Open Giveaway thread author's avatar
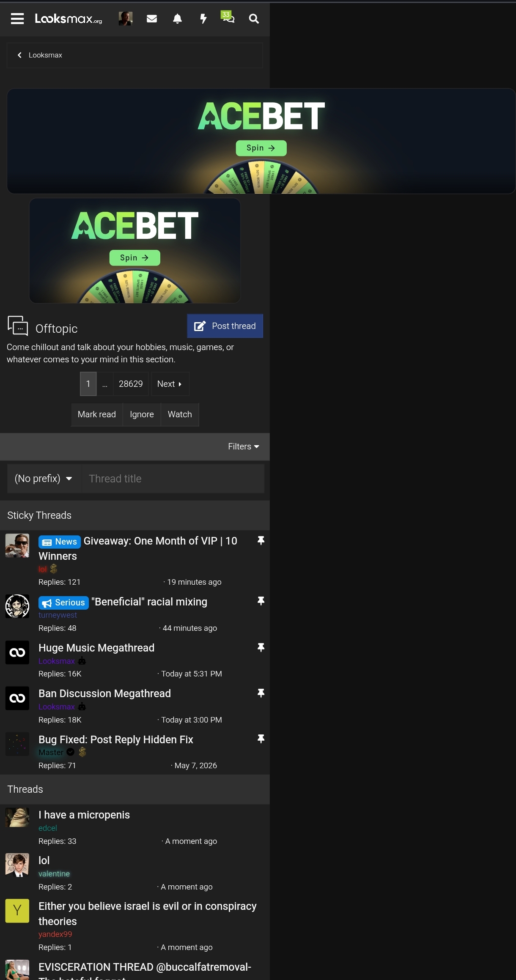516x980 pixels. click(x=17, y=546)
